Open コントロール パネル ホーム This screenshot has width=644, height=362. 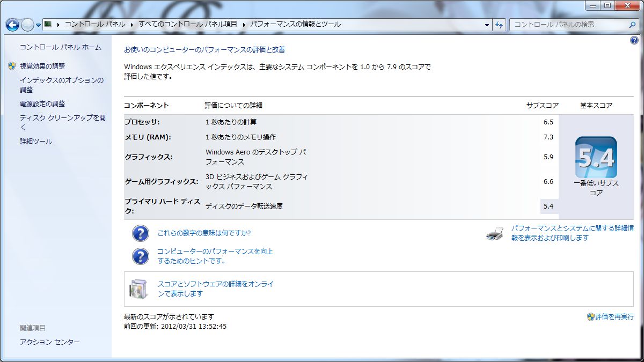tap(60, 47)
